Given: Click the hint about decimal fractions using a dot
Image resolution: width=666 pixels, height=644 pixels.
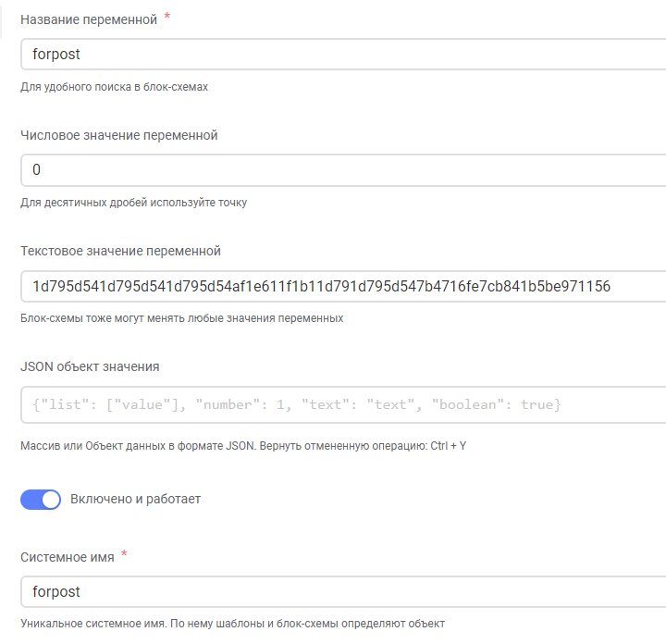Looking at the screenshot, I should pyautogui.click(x=134, y=203).
